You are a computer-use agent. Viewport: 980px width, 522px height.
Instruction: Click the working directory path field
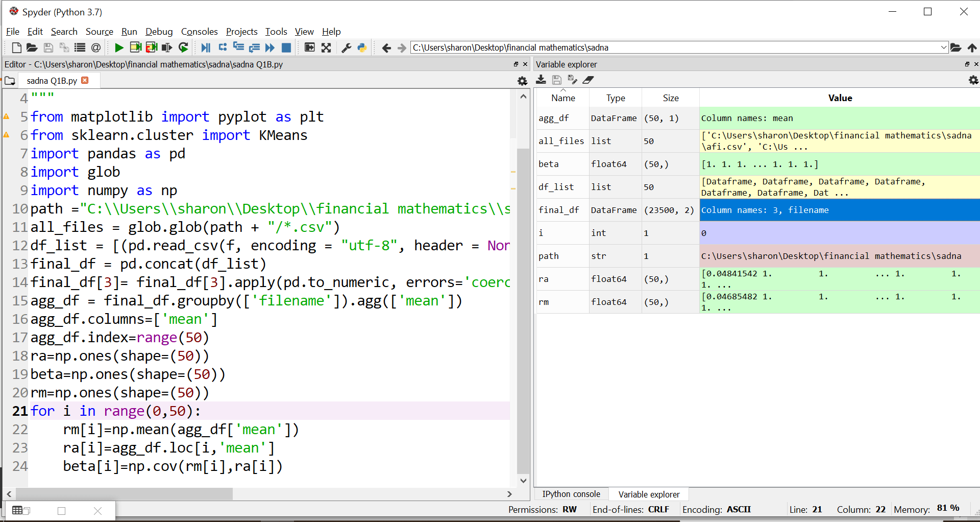(675, 48)
